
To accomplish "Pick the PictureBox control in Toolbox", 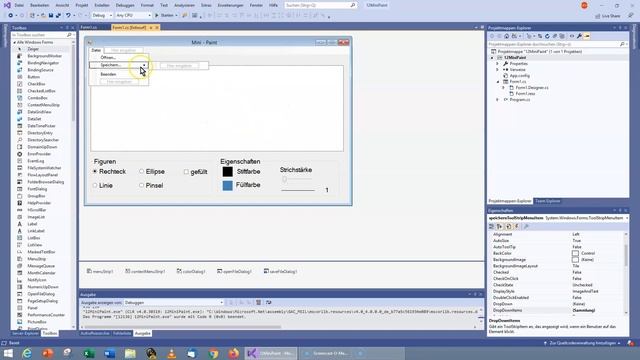I will pos(37,322).
